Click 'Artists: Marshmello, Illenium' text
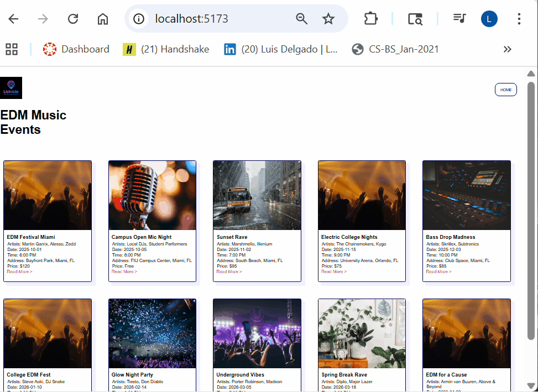 coord(244,244)
